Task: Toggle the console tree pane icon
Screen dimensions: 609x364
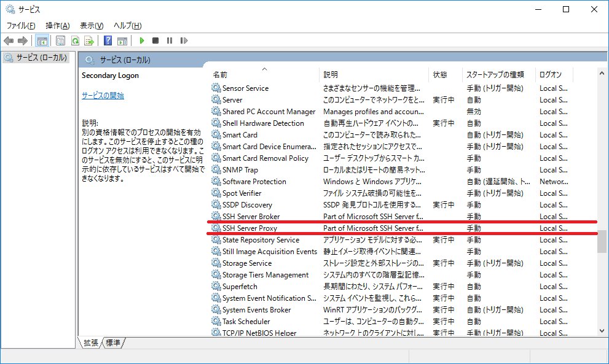Action: click(42, 41)
